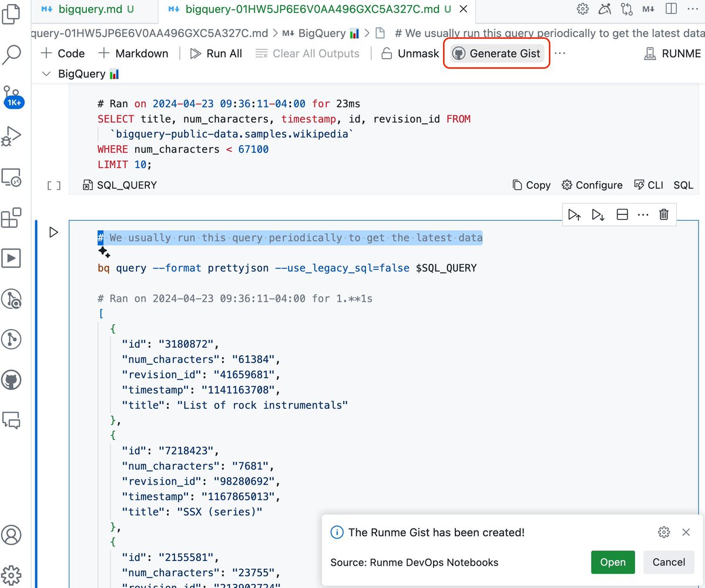Copy the SQL cell contents

(x=531, y=185)
